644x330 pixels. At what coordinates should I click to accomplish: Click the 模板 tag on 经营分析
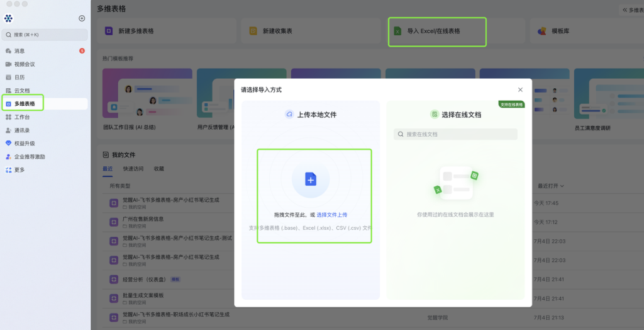(175, 280)
